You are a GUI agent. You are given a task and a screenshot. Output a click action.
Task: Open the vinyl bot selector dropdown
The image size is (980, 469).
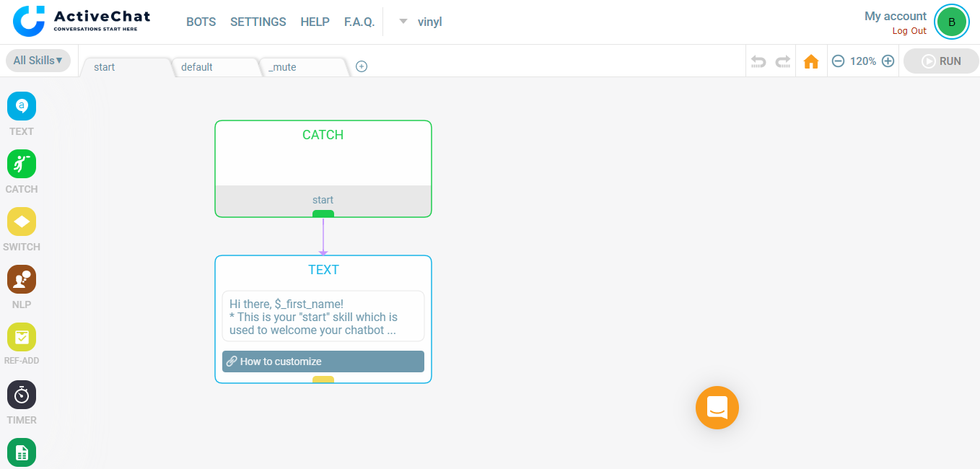click(421, 22)
